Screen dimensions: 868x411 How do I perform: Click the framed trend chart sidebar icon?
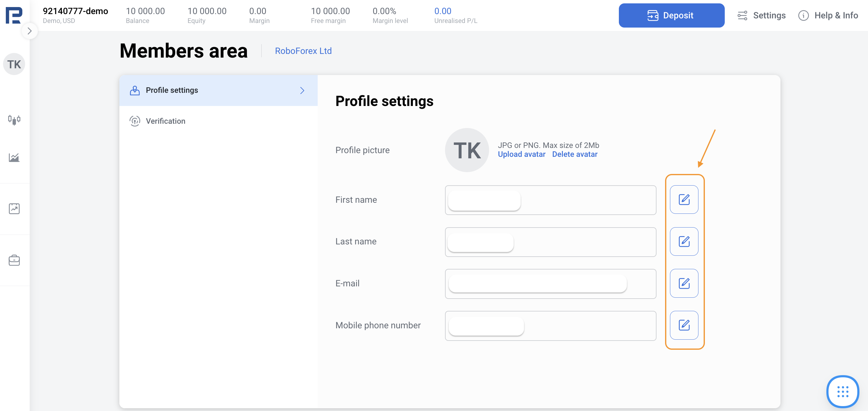pos(14,209)
